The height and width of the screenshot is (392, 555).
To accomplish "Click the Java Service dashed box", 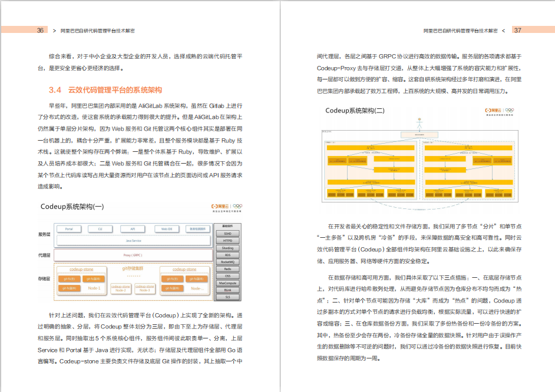I will (133, 241).
